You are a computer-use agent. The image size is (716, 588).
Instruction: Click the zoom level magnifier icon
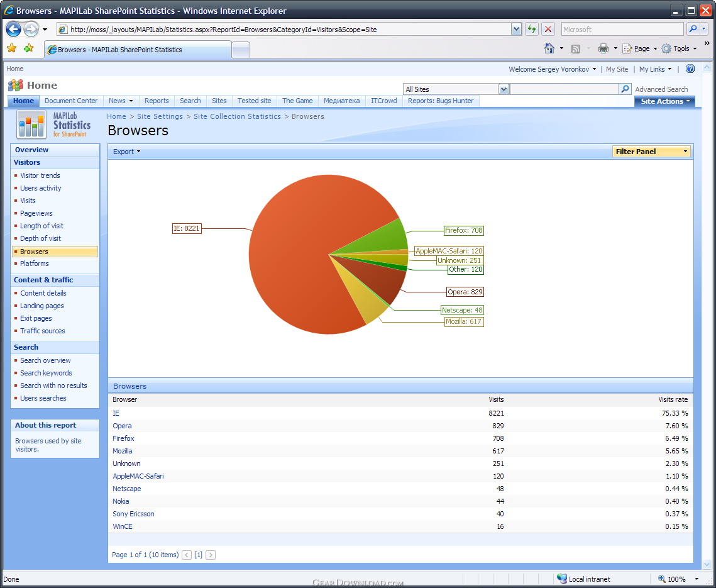click(x=661, y=579)
